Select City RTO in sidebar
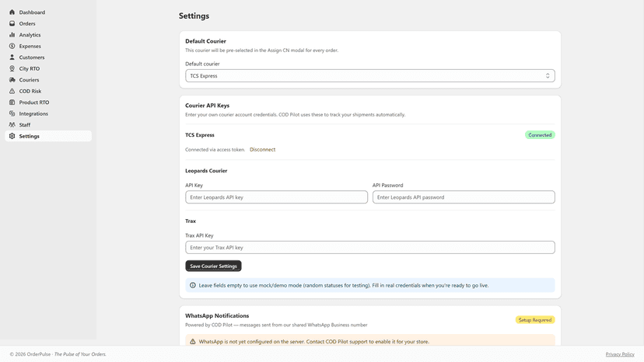The height and width of the screenshot is (362, 644). 48,68
